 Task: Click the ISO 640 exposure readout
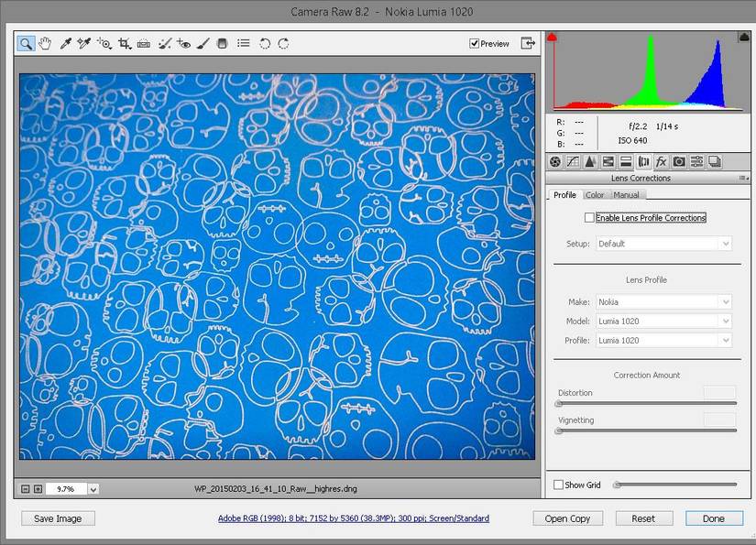click(632, 141)
